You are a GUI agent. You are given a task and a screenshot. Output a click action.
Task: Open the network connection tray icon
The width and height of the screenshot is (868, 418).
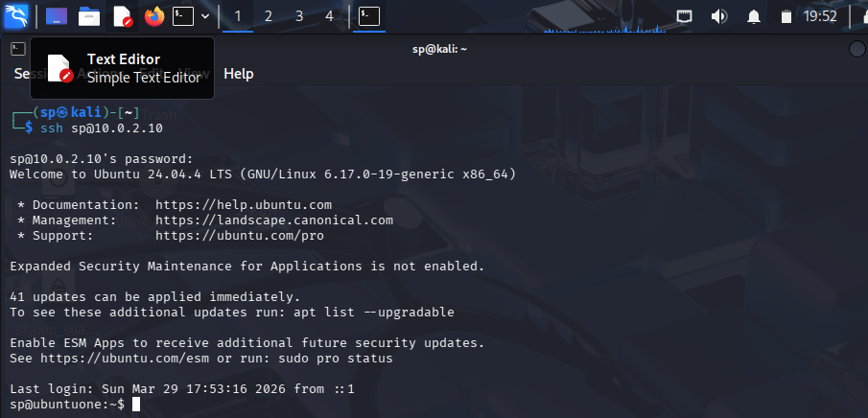(x=685, y=16)
